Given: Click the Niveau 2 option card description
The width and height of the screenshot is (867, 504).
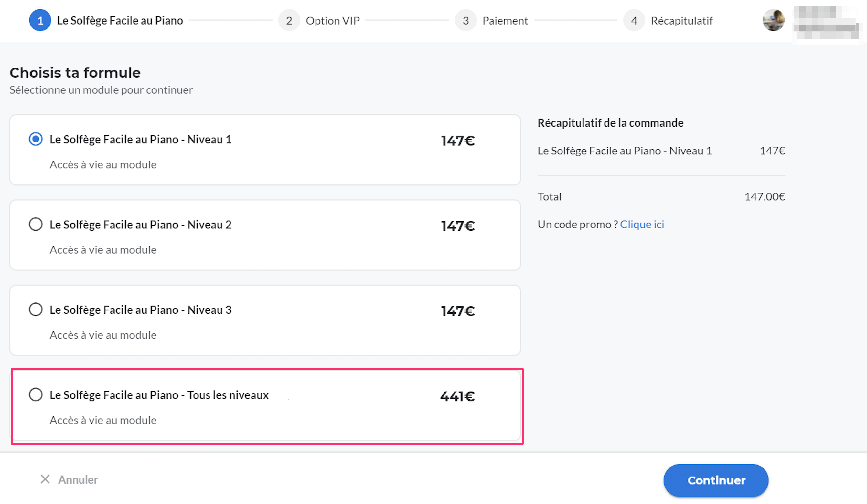Looking at the screenshot, I should [x=103, y=250].
